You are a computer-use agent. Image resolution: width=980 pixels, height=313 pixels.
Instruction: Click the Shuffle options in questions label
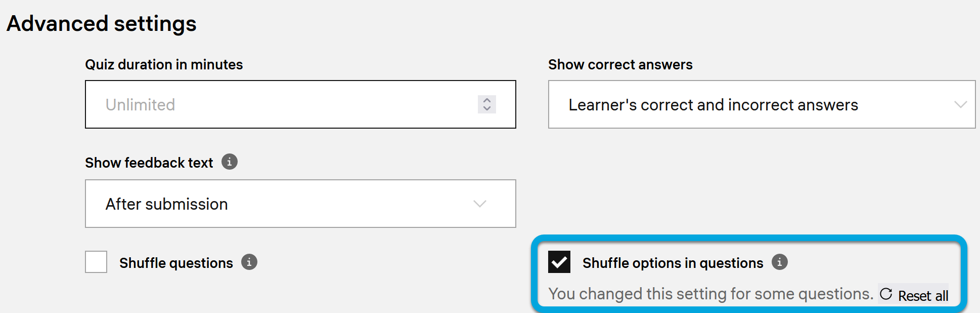point(673,263)
